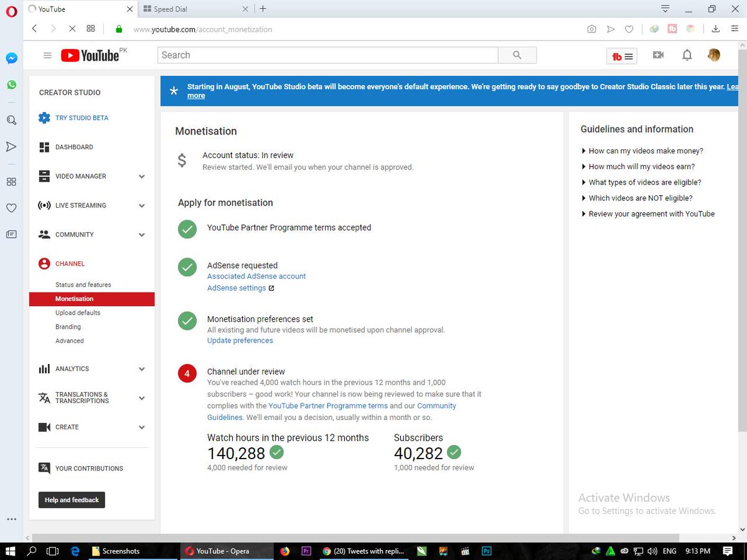Image resolution: width=747 pixels, height=560 pixels.
Task: Open the Windows Start menu
Action: point(11,551)
